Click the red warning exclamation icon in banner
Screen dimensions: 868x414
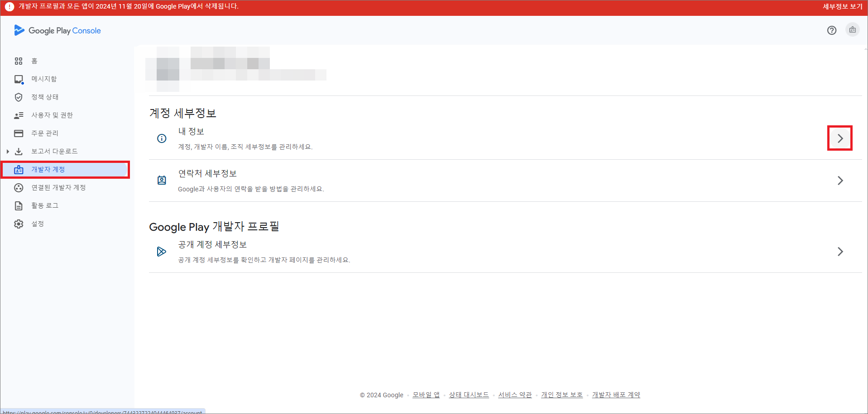pyautogui.click(x=9, y=7)
